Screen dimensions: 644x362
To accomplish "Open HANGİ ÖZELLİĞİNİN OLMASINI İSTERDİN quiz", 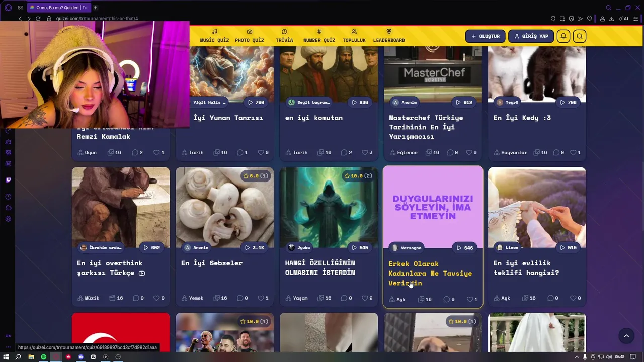I will click(x=320, y=267).
